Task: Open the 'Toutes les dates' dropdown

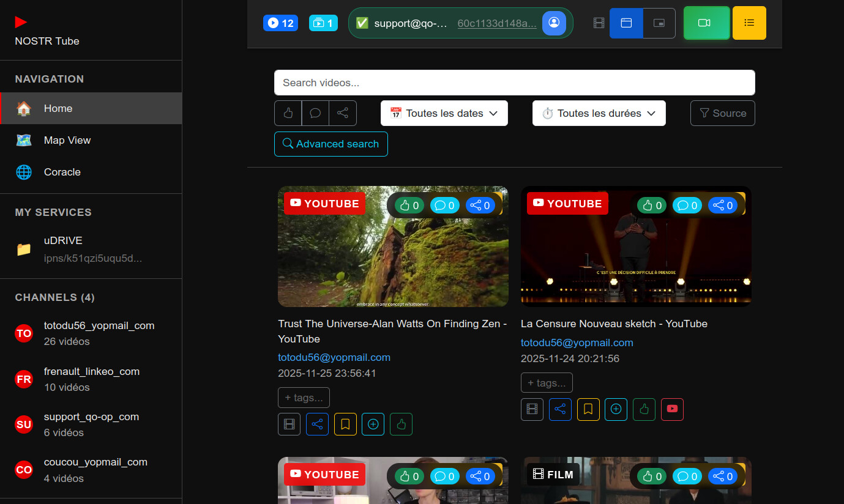Action: point(444,113)
